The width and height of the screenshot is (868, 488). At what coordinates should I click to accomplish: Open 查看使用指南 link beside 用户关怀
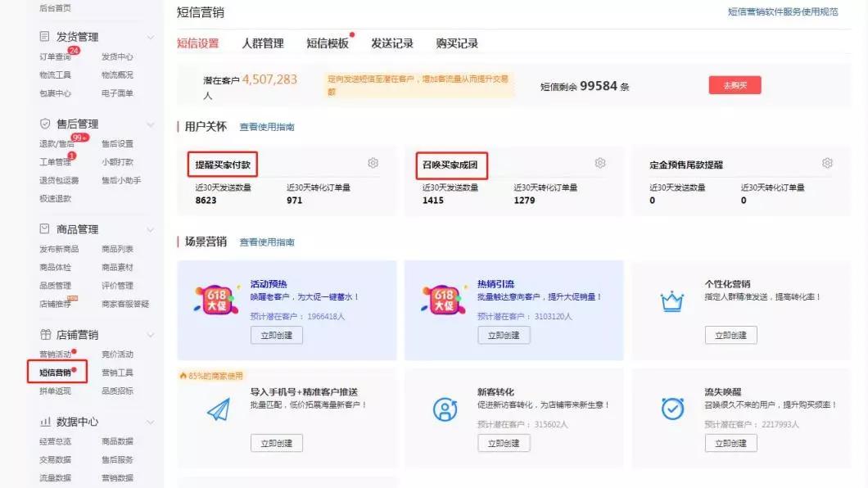(x=267, y=127)
